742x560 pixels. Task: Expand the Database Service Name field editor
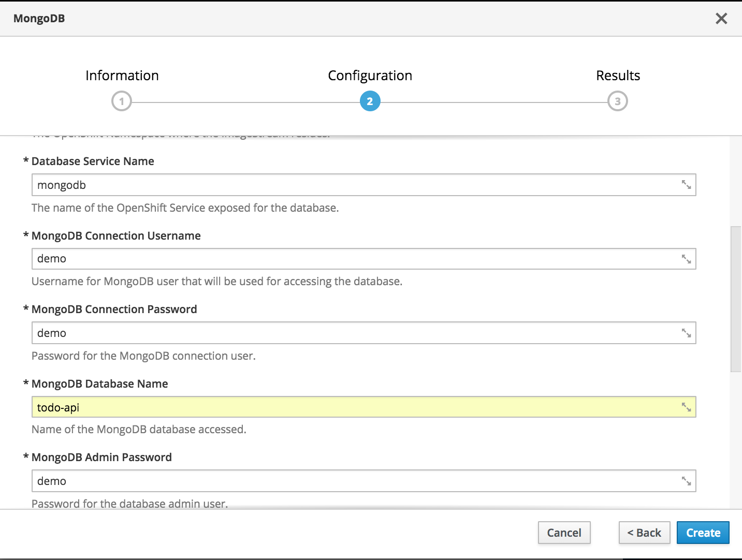pos(686,185)
